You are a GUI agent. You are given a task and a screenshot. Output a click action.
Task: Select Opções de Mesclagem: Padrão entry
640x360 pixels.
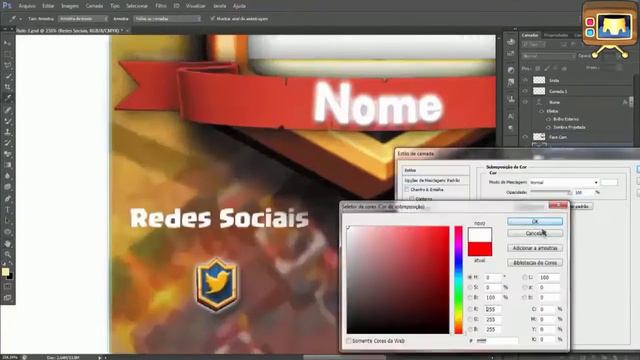tap(432, 180)
